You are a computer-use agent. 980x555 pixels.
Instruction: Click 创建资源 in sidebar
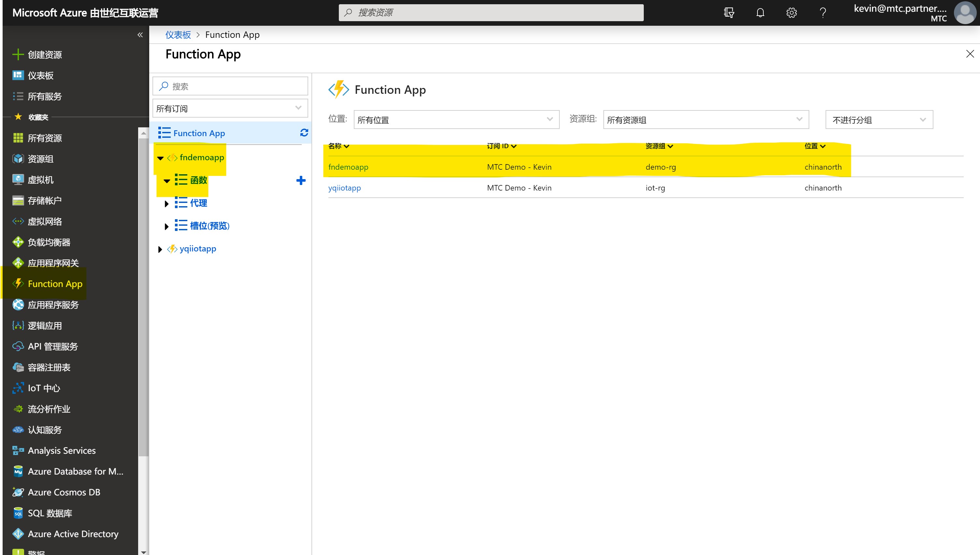point(45,54)
